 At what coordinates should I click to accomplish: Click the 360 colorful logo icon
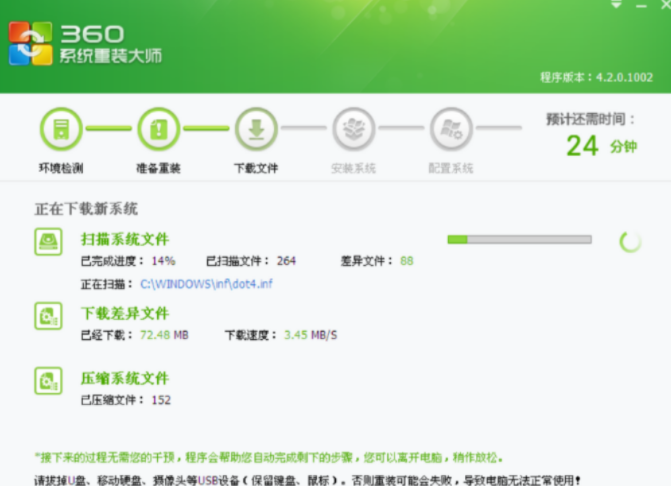pyautogui.click(x=31, y=43)
